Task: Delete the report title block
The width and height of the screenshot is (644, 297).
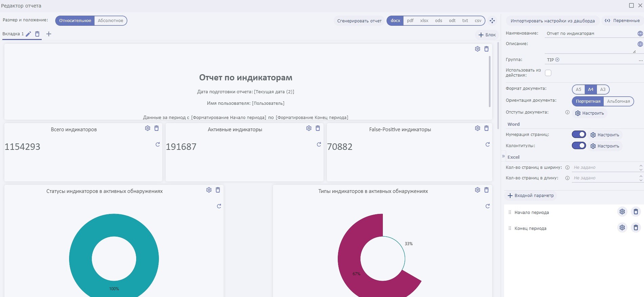Action: tap(486, 49)
